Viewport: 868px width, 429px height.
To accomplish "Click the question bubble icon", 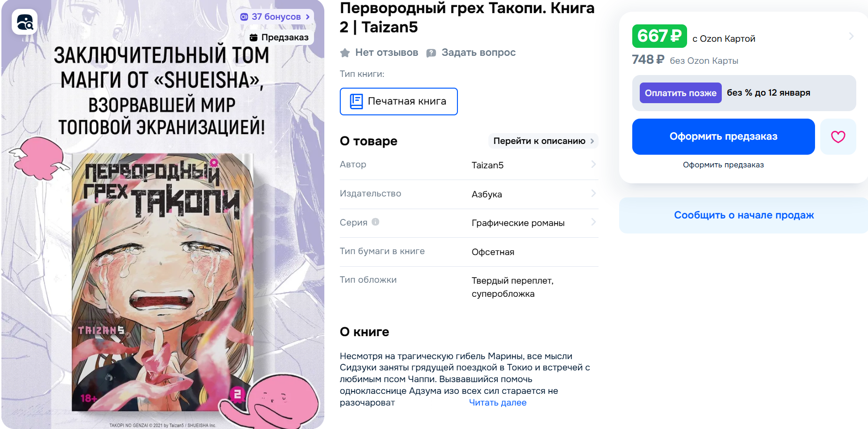I will coord(431,53).
